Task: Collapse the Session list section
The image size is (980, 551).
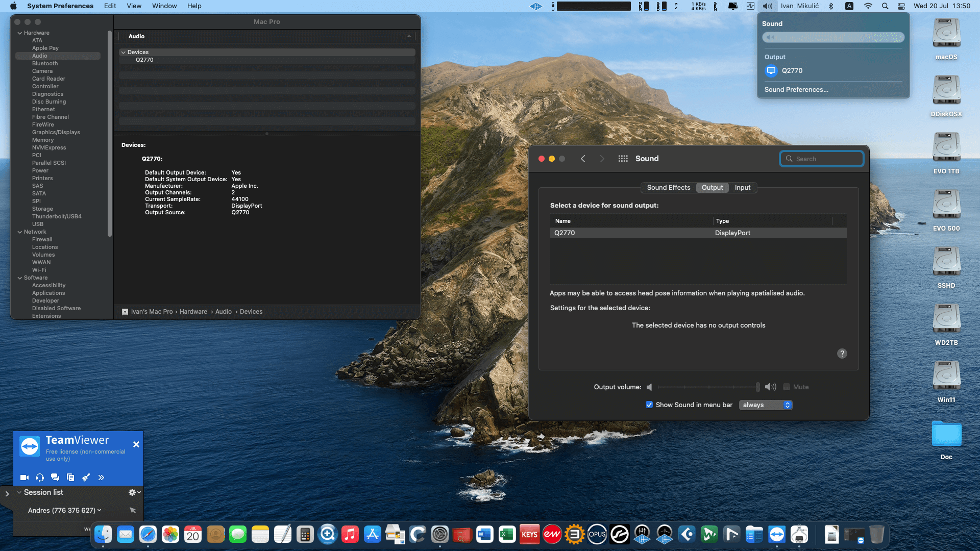Action: 19,492
